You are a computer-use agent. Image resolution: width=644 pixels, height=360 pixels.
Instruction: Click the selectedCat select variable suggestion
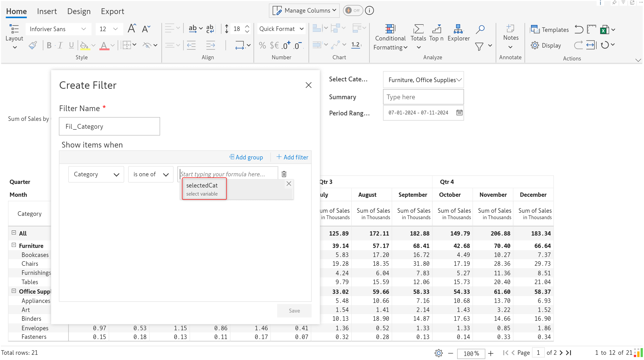204,189
